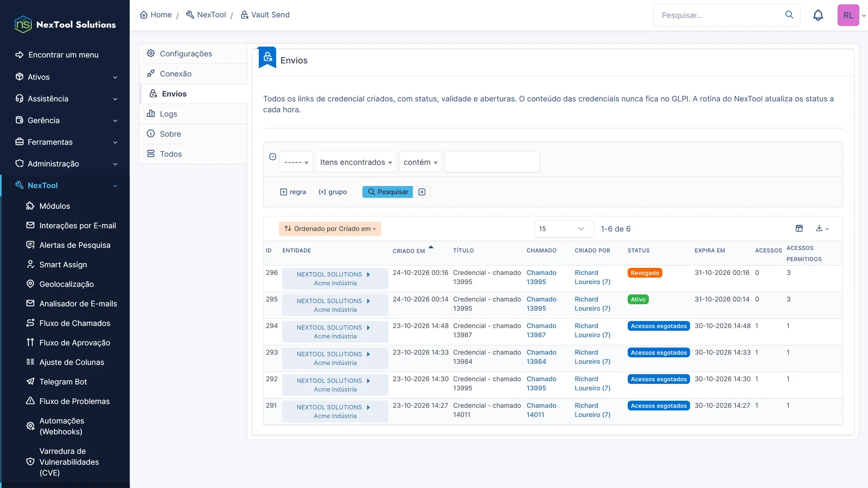Open the 'Itens encontrados' field dropdown
Viewport: 868px width, 488px height.
(356, 162)
